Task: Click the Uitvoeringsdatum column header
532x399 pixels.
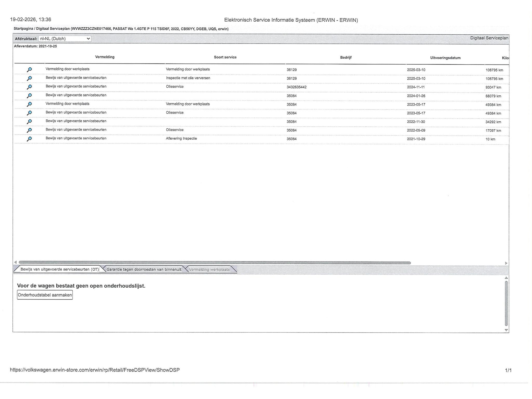Action: [x=445, y=58]
